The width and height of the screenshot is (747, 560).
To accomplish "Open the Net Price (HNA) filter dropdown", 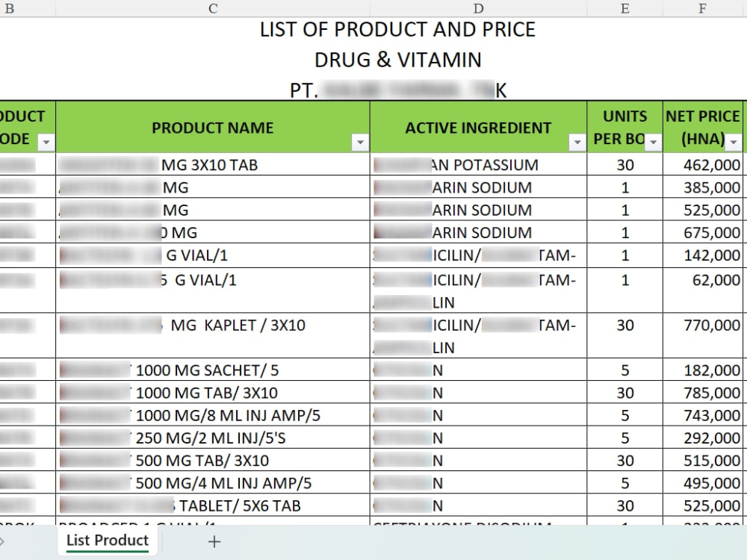I will point(734,142).
